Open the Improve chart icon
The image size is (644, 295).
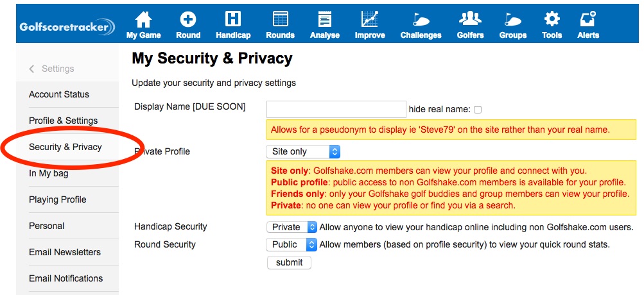pyautogui.click(x=370, y=19)
